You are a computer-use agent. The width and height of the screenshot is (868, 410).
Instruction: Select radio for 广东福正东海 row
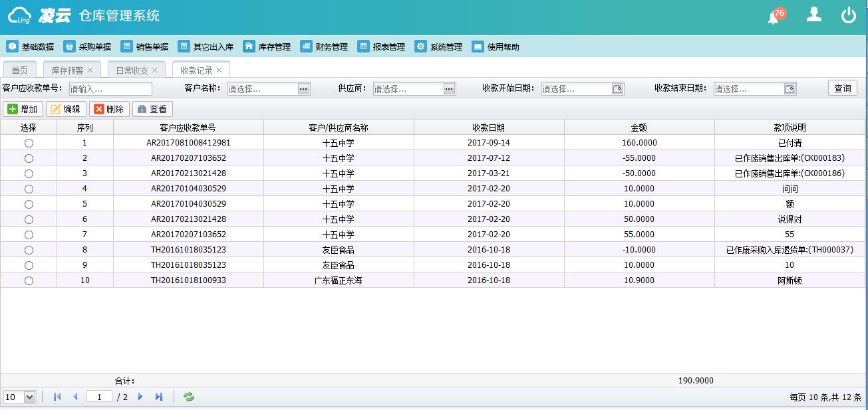click(29, 280)
